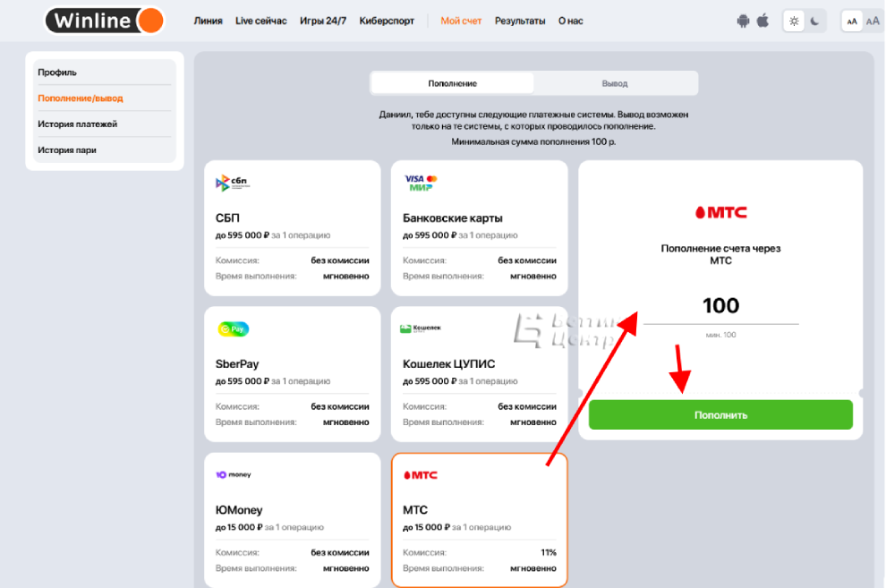Screen dimensions: 886x588
Task: Open Киберспорт section
Action: click(387, 21)
